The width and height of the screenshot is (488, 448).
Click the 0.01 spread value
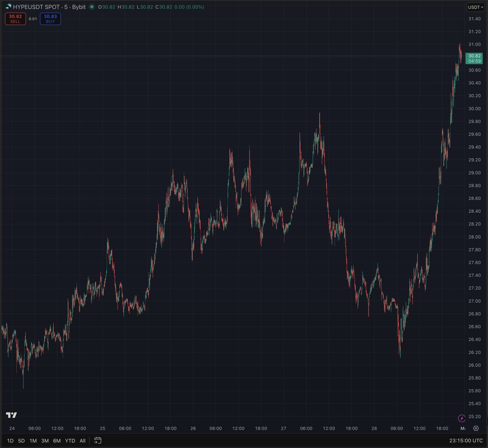click(33, 19)
